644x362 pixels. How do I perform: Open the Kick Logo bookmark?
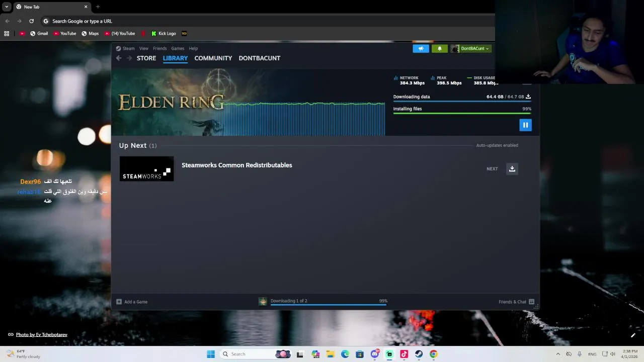tap(164, 34)
